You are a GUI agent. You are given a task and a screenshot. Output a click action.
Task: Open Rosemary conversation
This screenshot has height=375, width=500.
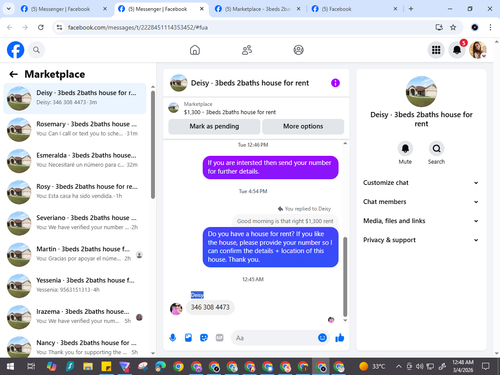click(x=75, y=129)
